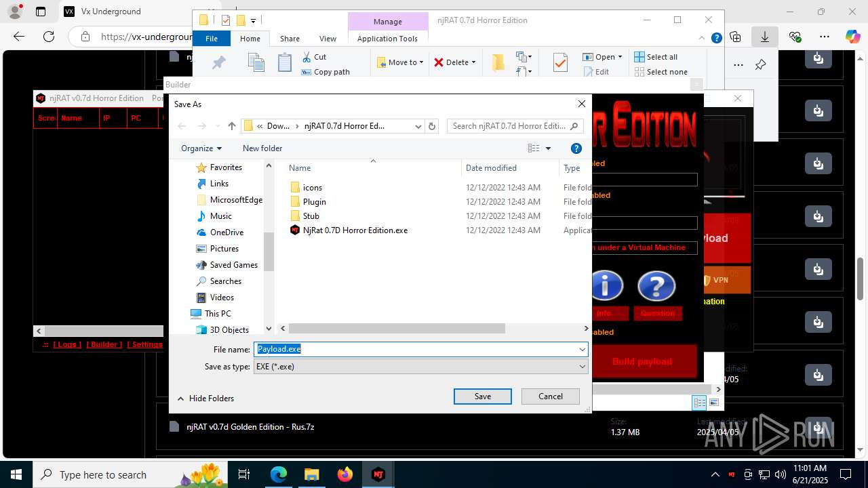868x488 pixels.
Task: Open MicrosoftEdge folder in navigation pane
Action: [235, 200]
